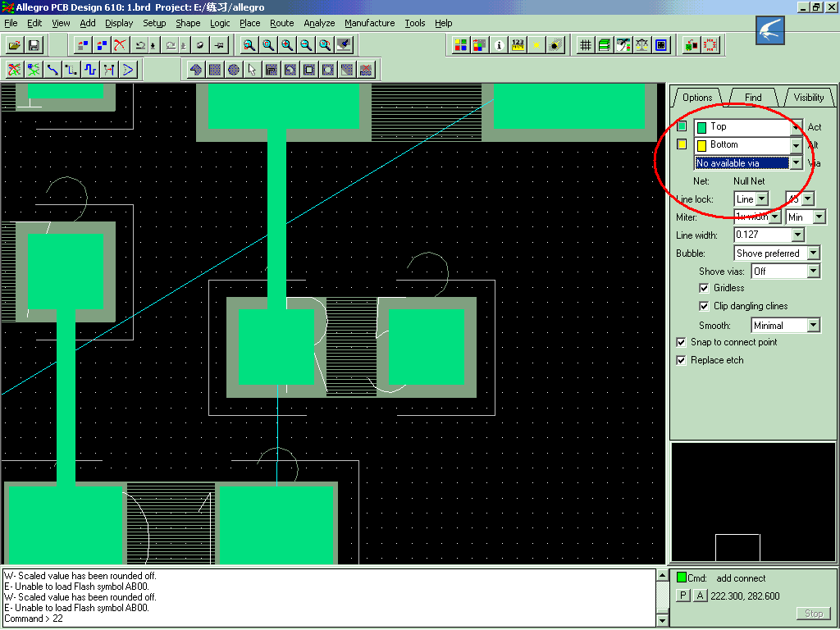The image size is (840, 630).
Task: Click the green Act layer color swatch
Action: point(682,126)
